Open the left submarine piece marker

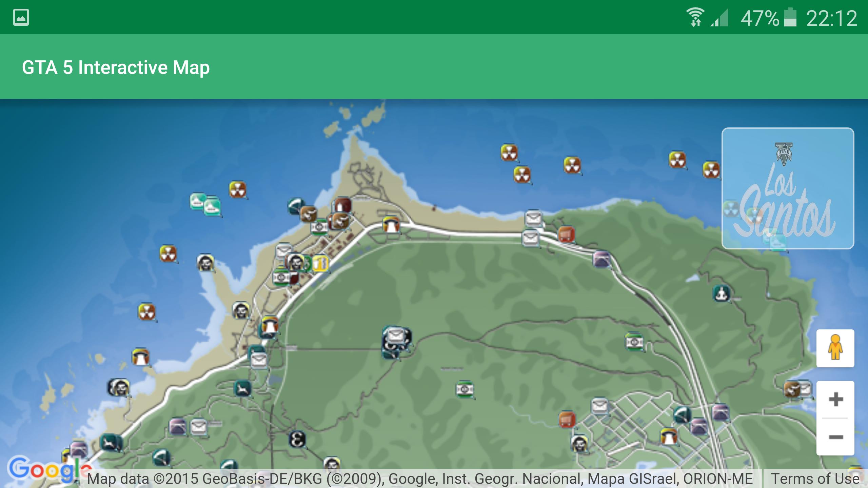(198, 202)
